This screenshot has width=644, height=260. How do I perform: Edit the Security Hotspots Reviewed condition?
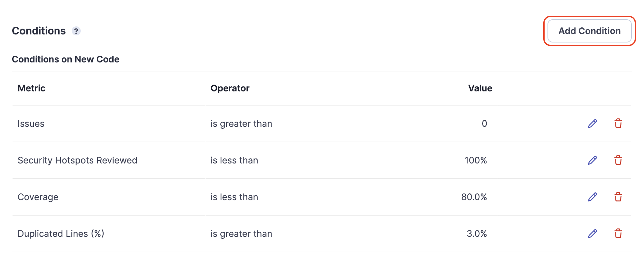(x=592, y=160)
